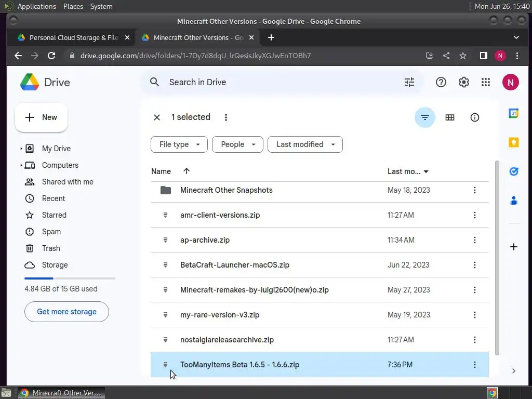Viewport: 532px width, 399px height.
Task: Clear the selection with the X icon
Action: [157, 117]
